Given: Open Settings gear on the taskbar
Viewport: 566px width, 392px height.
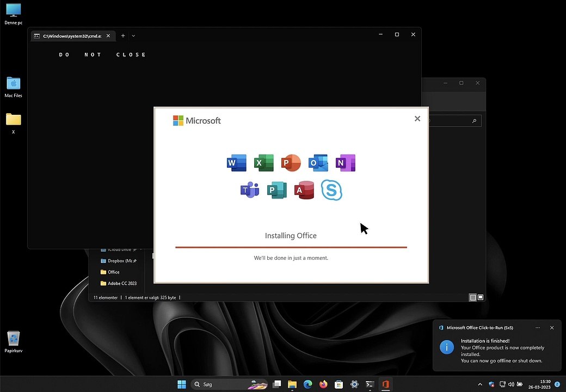Looking at the screenshot, I should pos(354,384).
